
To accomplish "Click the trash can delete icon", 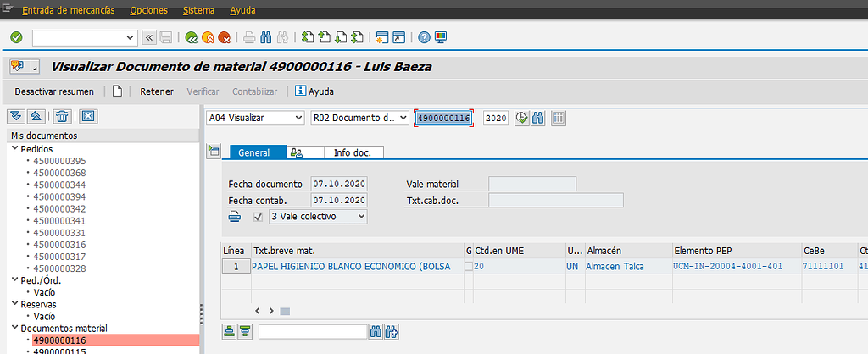I will click(63, 117).
